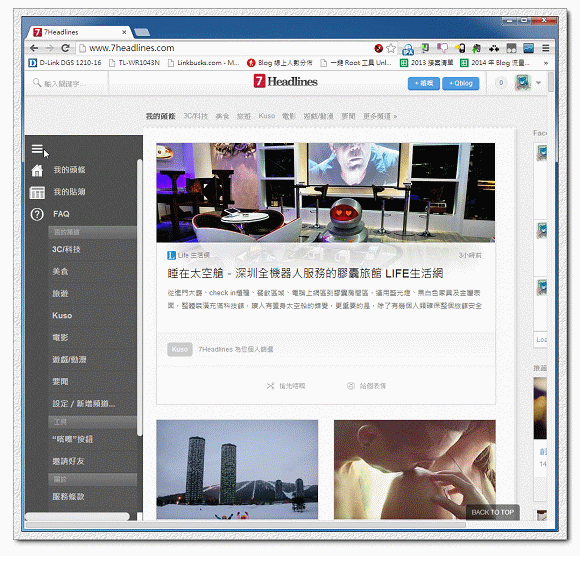This screenshot has width=580, height=566.
Task: Open the capsule hotel robot article image
Action: point(326,193)
